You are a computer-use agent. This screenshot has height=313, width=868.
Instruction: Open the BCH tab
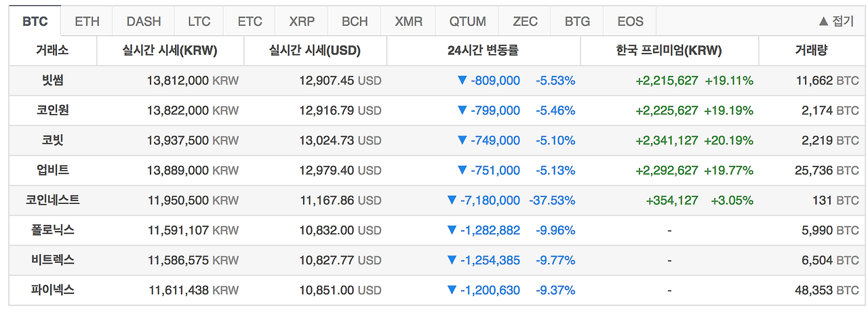(355, 21)
